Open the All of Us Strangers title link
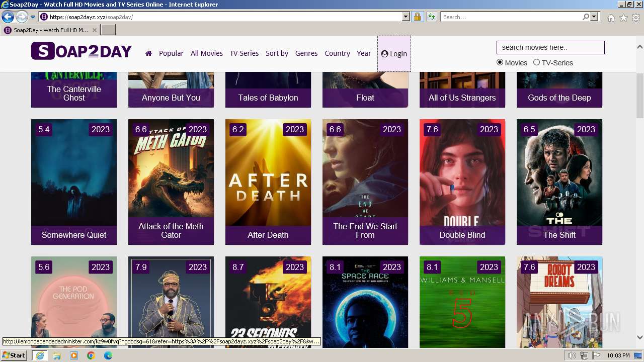 [x=462, y=98]
